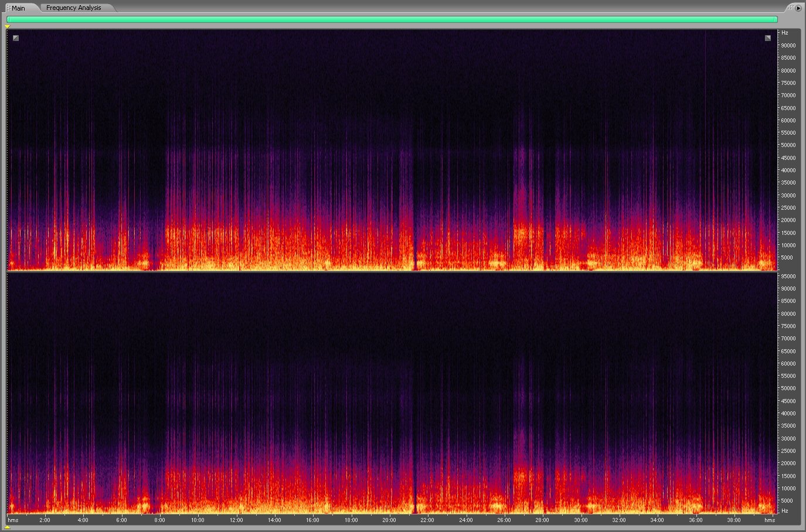The width and height of the screenshot is (806, 532).
Task: Click the yellow playhead marker below the time ruler
Action: pyautogui.click(x=7, y=527)
